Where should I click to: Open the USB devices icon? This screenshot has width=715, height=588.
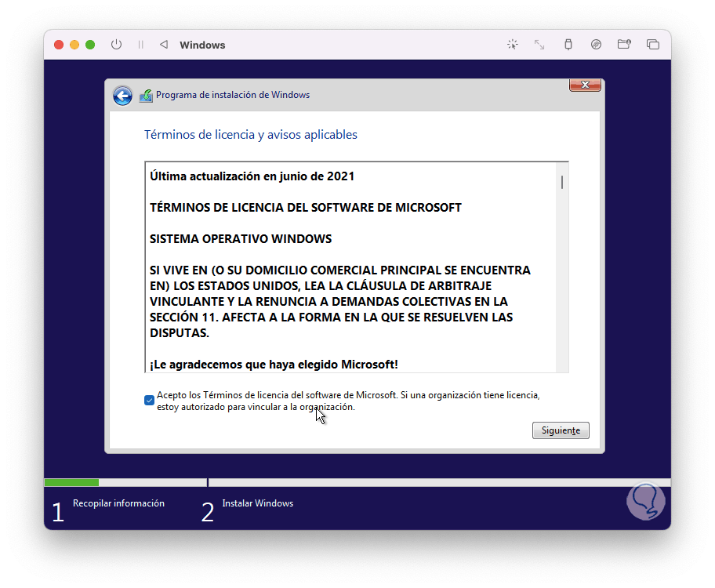(x=568, y=44)
